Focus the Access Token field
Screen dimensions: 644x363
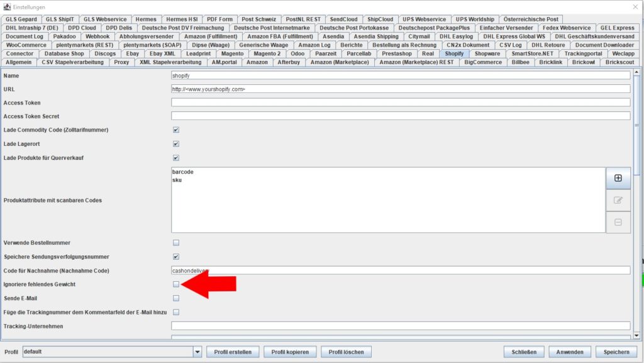(x=401, y=103)
